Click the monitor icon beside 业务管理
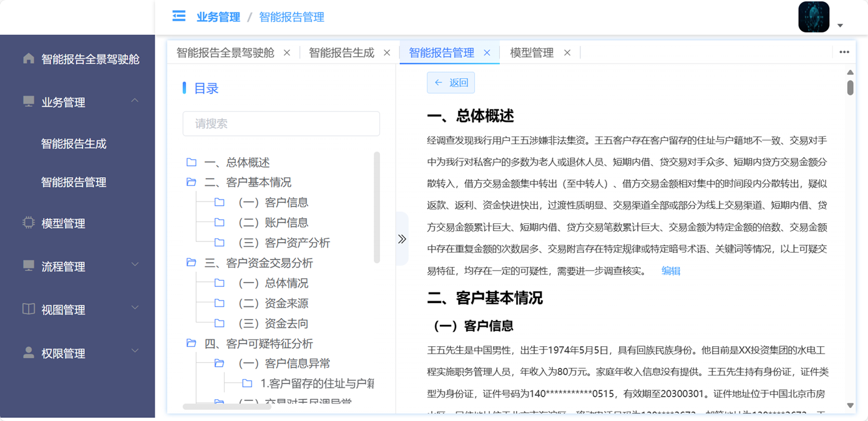This screenshot has height=421, width=868. click(29, 102)
